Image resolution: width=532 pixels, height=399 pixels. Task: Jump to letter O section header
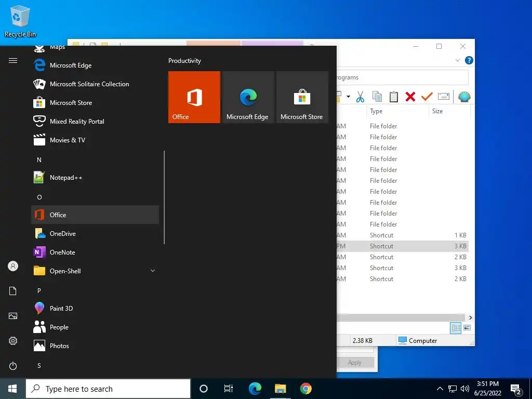tap(39, 197)
